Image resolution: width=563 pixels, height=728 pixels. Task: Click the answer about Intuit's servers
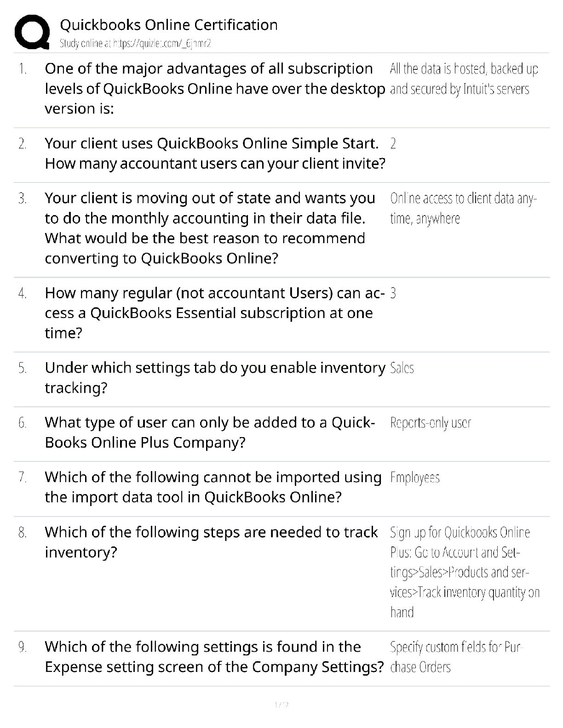click(x=464, y=79)
